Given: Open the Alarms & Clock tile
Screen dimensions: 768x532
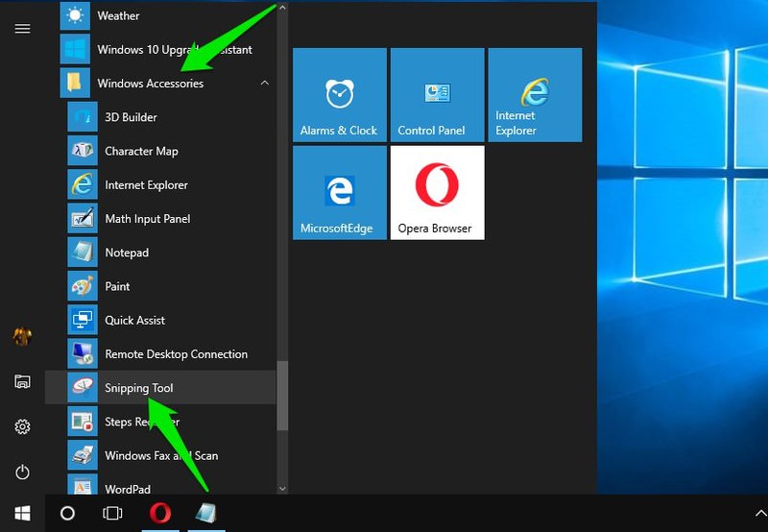Looking at the screenshot, I should [x=340, y=94].
